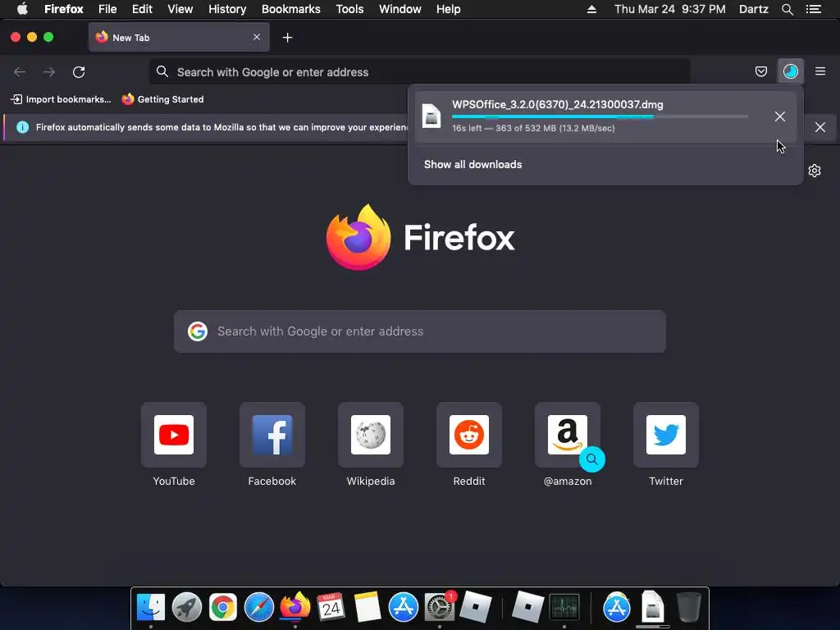Open the Firefox hamburger application menu
840x630 pixels.
(x=820, y=71)
